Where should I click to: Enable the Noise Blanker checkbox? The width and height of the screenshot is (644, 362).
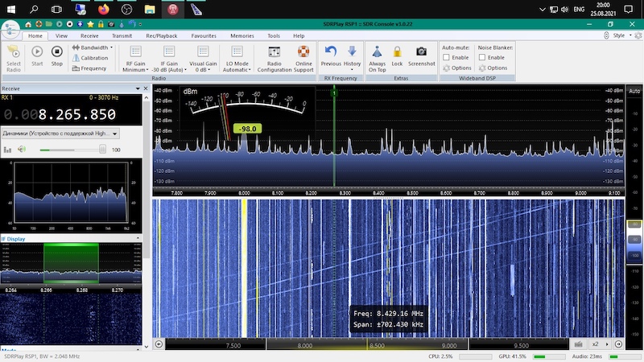coord(482,58)
